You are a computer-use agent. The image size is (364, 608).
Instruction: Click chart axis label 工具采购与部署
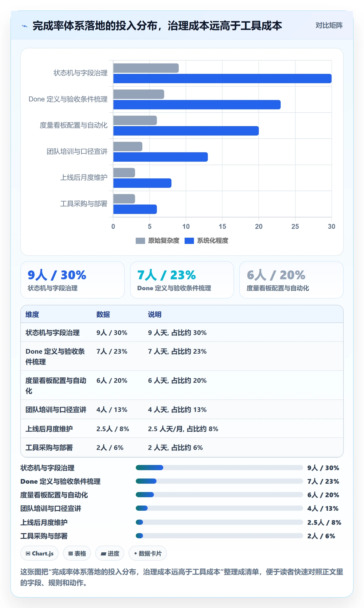[x=84, y=204]
